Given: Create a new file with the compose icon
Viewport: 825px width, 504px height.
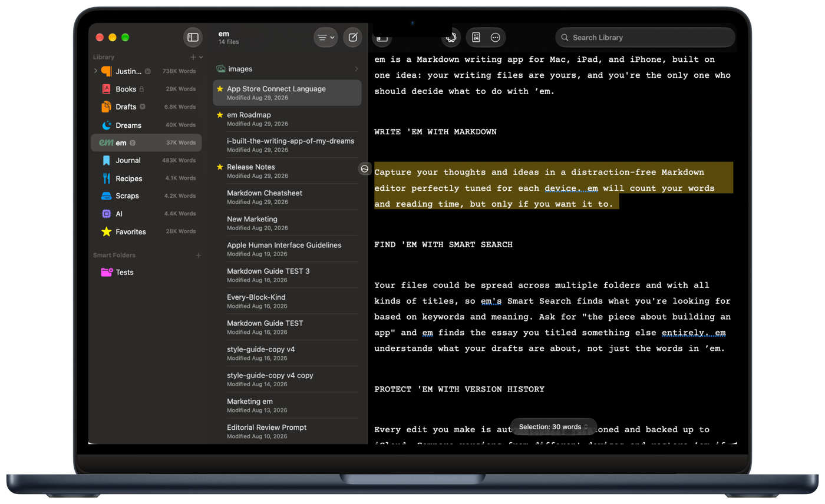Looking at the screenshot, I should (353, 37).
